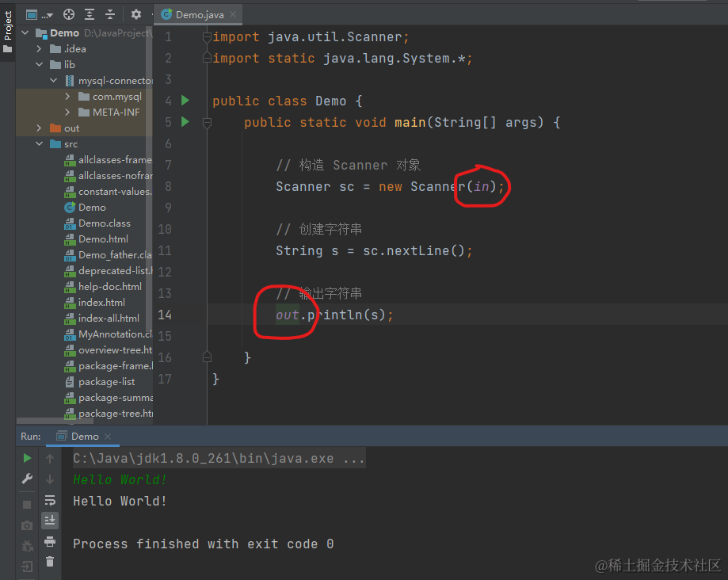Click the run gutter arrow beside the main method
728x580 pixels.
(x=185, y=122)
